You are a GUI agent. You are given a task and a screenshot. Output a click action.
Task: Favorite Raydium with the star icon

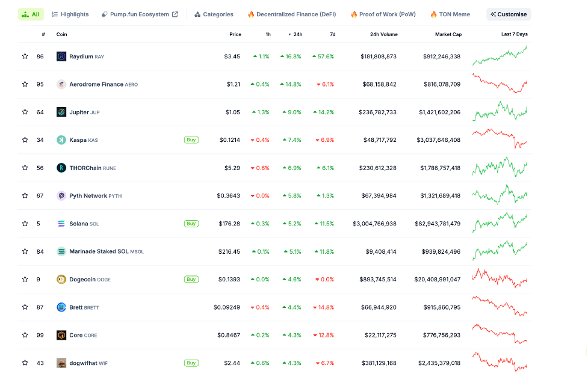tap(25, 56)
